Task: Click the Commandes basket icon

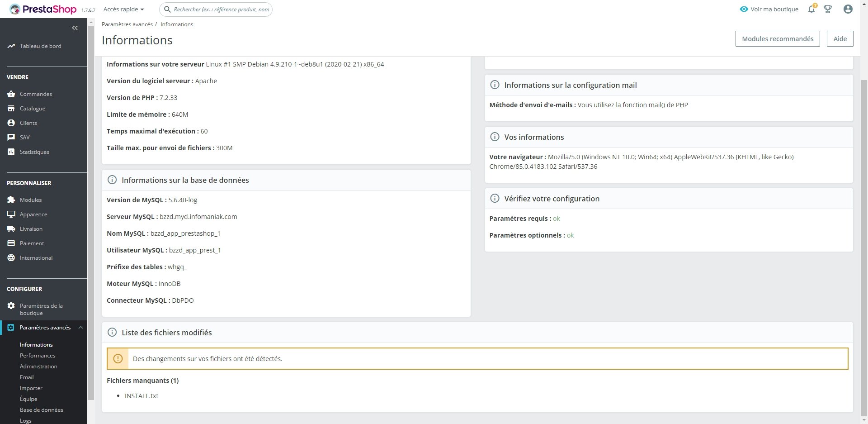Action: (x=11, y=94)
